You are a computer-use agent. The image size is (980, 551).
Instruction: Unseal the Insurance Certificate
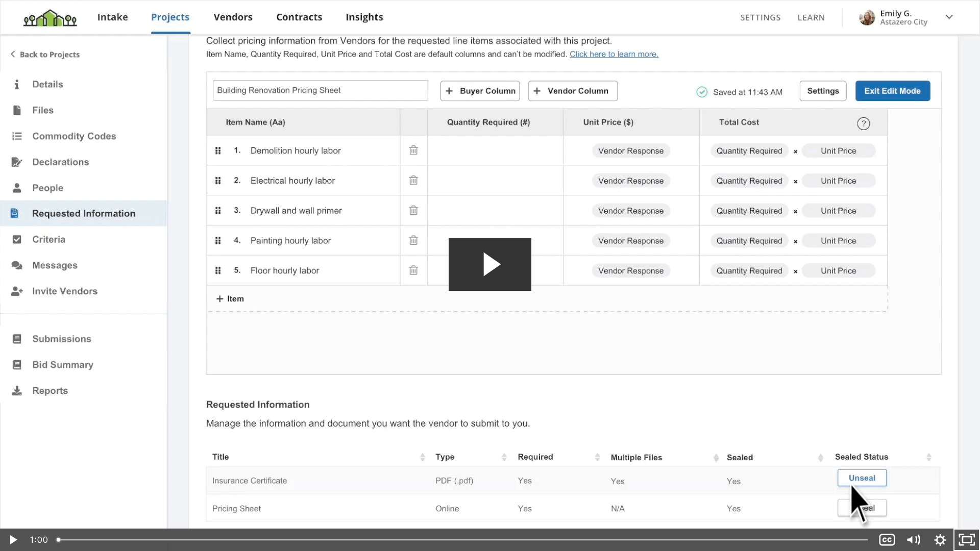[862, 478]
